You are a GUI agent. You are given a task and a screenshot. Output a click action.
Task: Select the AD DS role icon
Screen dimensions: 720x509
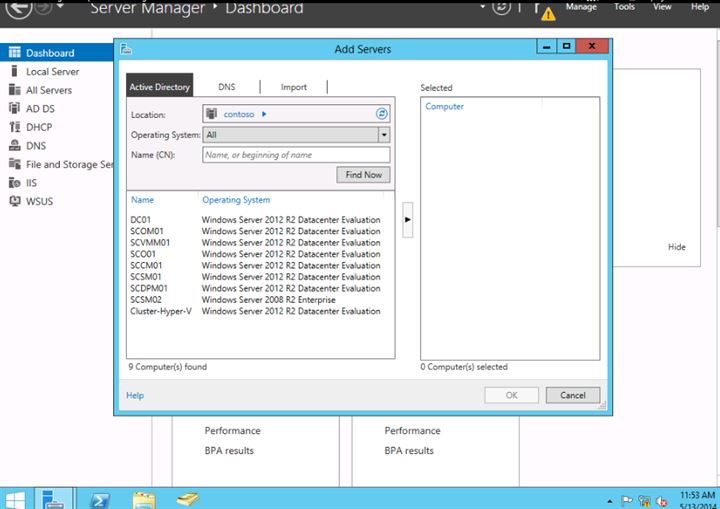click(x=15, y=108)
